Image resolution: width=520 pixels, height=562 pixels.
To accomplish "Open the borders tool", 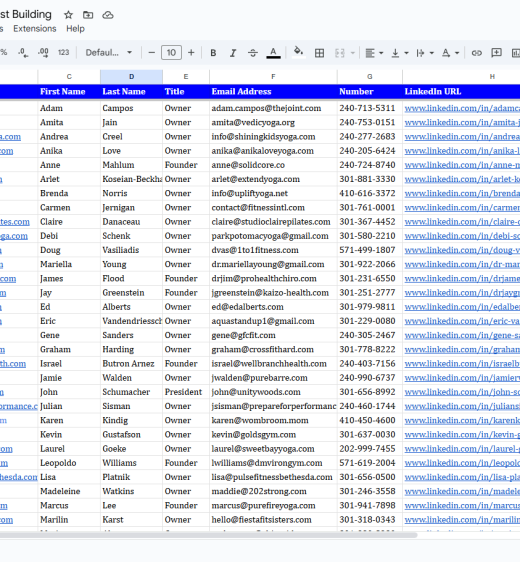I will pyautogui.click(x=319, y=53).
